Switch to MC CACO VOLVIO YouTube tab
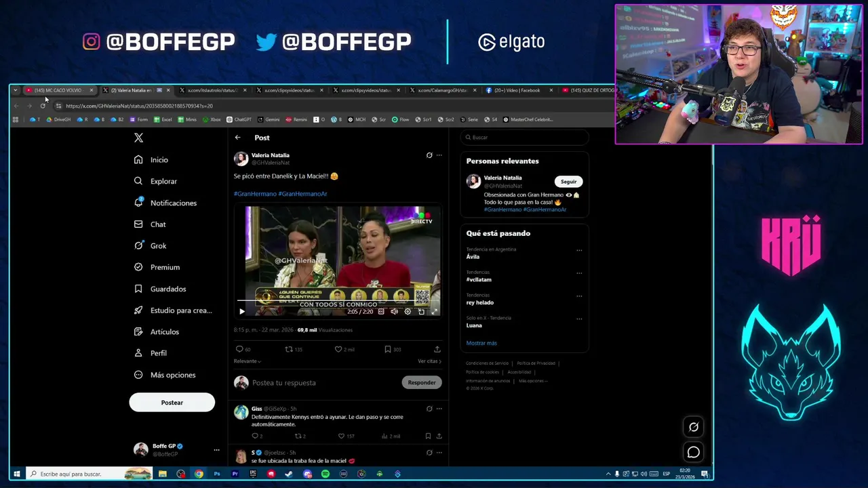Screen dimensions: 868x488 tap(58, 90)
